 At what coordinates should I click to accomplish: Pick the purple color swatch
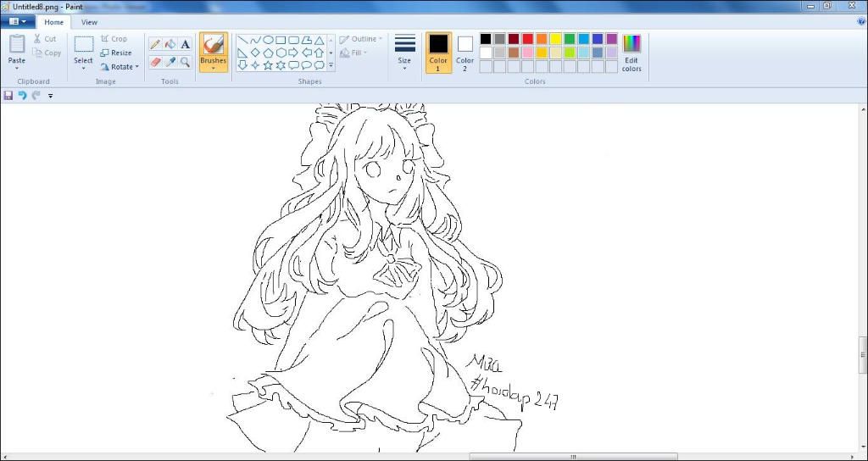(x=611, y=39)
